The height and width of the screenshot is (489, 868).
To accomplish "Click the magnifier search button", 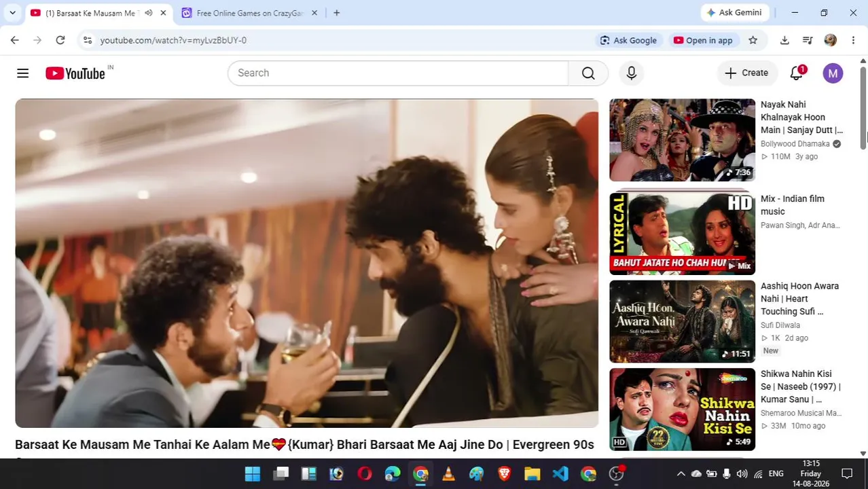I will (x=588, y=73).
